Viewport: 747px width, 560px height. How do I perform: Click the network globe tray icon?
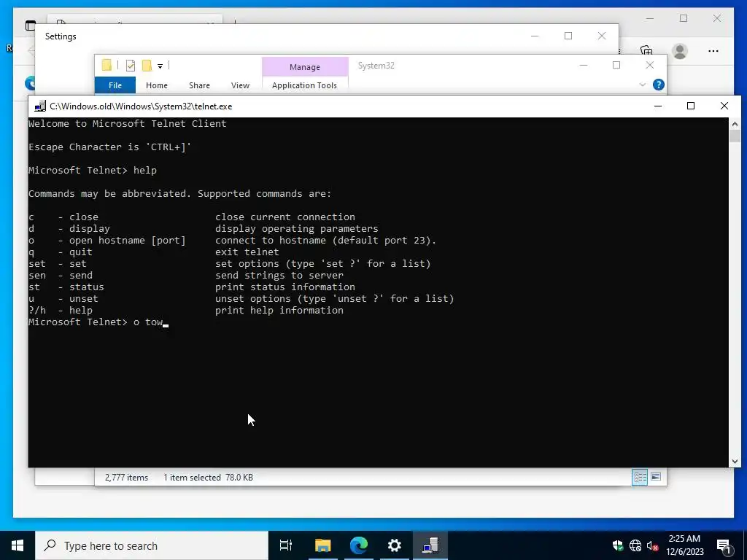(x=635, y=545)
